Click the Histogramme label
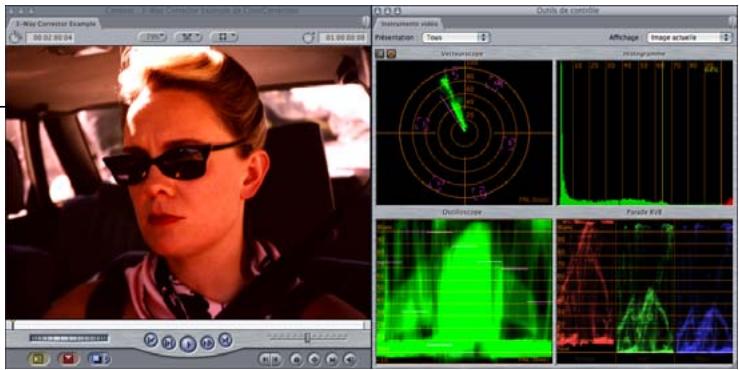 pos(645,54)
